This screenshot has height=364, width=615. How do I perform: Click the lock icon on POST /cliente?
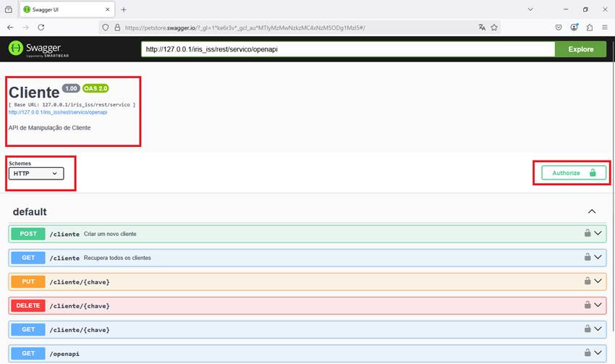588,234
